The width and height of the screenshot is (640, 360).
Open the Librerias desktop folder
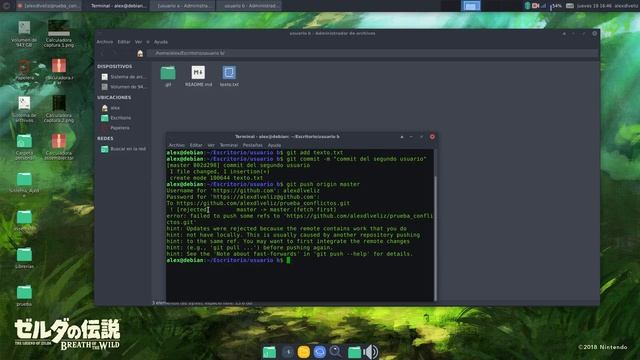24,258
